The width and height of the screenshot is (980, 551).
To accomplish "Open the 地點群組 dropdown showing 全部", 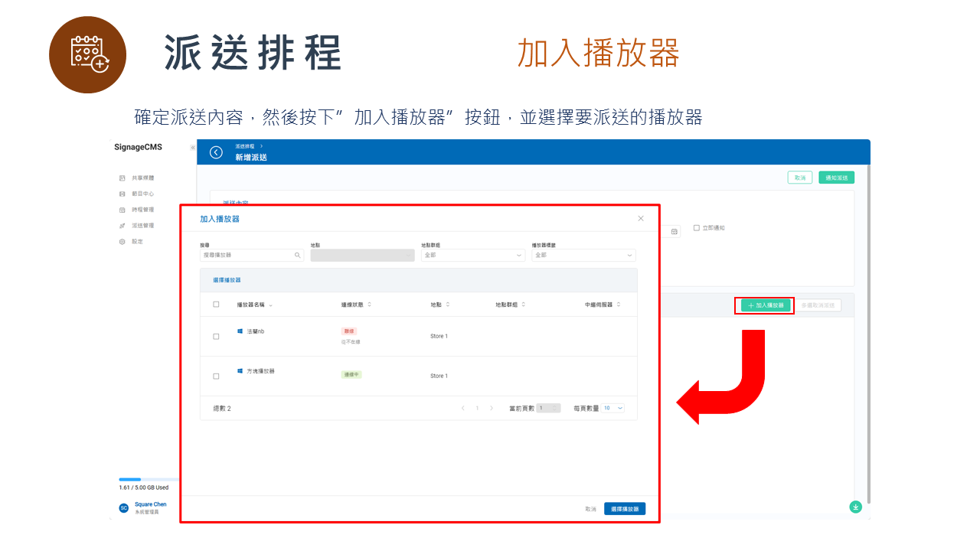I will tap(472, 254).
